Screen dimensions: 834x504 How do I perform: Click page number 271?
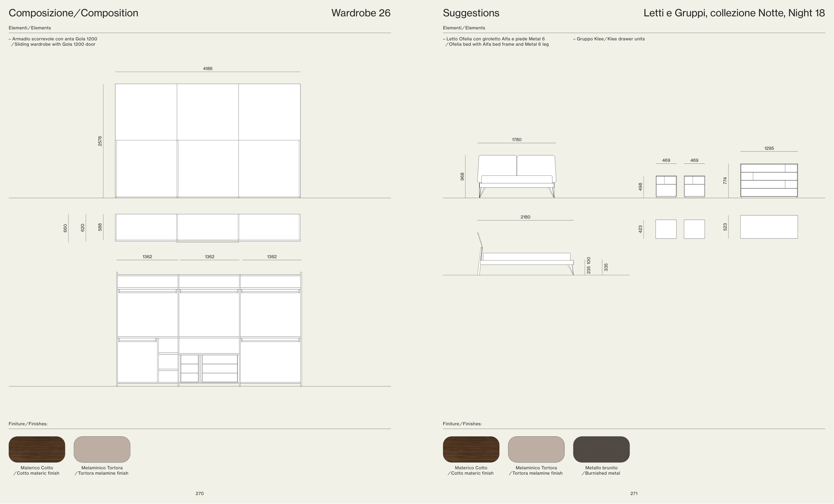click(634, 494)
